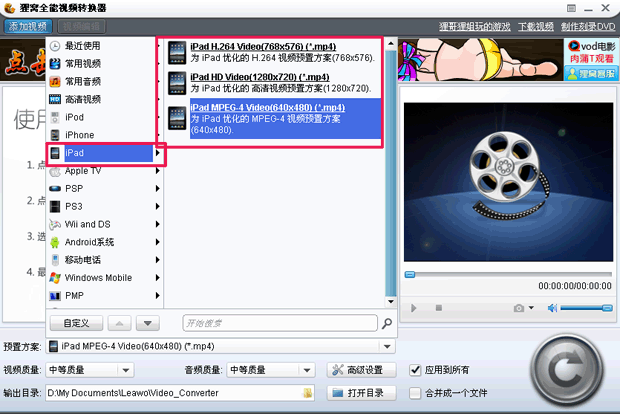Image resolution: width=620 pixels, height=414 pixels.
Task: Select the iPod category
Action: coord(74,117)
